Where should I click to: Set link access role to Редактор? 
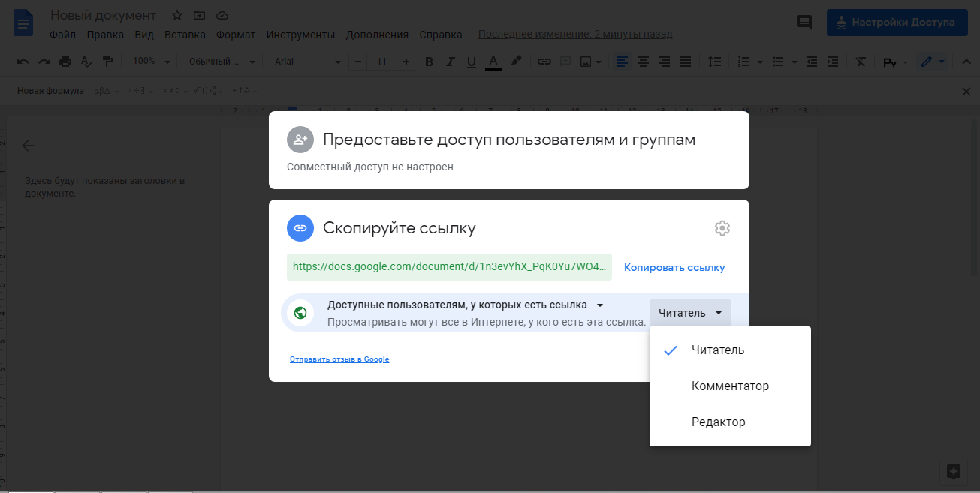(x=719, y=422)
